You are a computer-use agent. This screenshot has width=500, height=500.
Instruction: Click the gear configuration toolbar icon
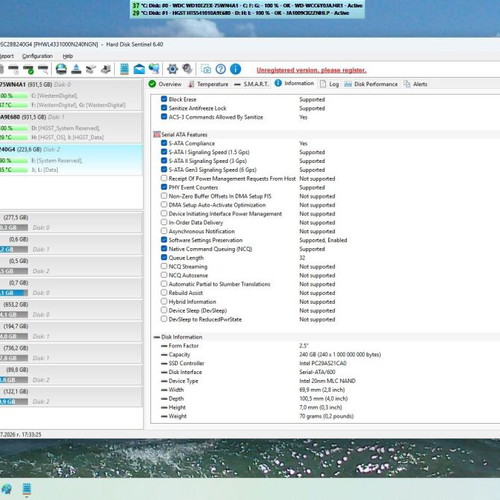(x=172, y=69)
